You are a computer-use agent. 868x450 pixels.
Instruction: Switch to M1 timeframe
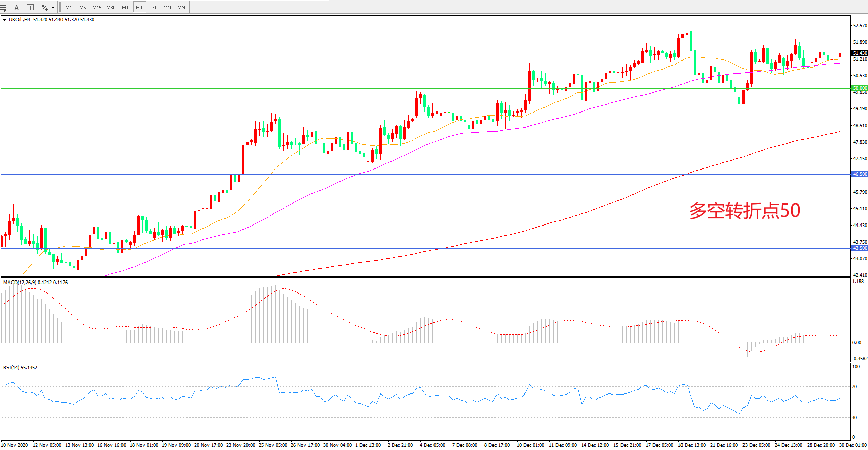point(69,7)
